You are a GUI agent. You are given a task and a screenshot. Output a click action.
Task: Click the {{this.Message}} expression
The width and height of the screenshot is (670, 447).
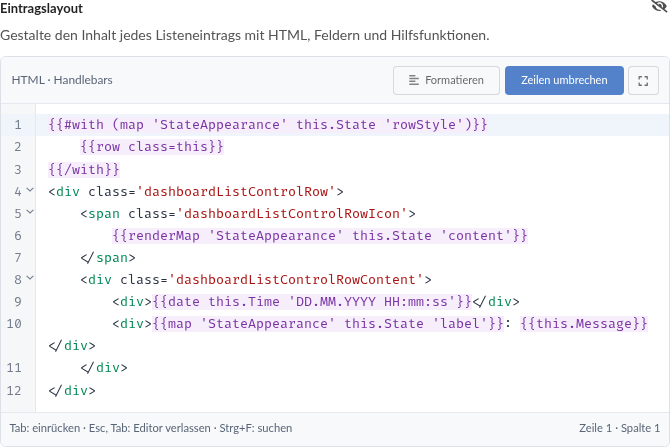584,323
